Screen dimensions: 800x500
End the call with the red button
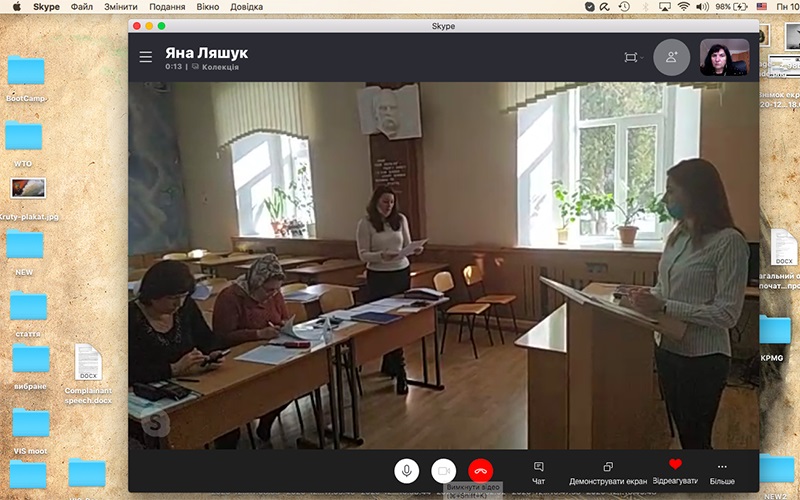481,470
